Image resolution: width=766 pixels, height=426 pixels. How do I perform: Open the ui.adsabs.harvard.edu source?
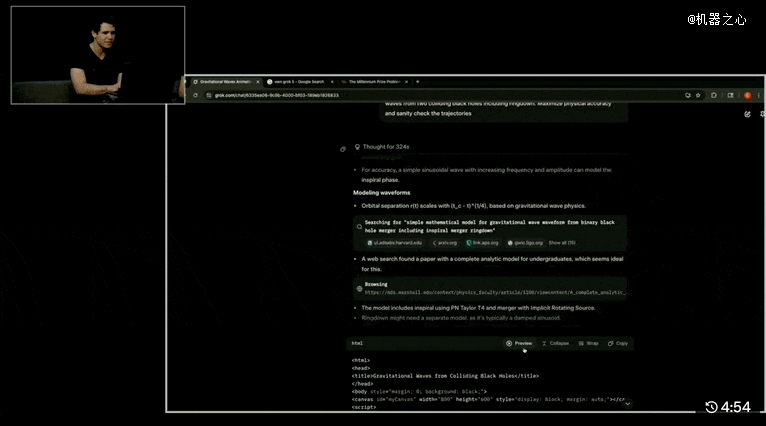tap(395, 242)
